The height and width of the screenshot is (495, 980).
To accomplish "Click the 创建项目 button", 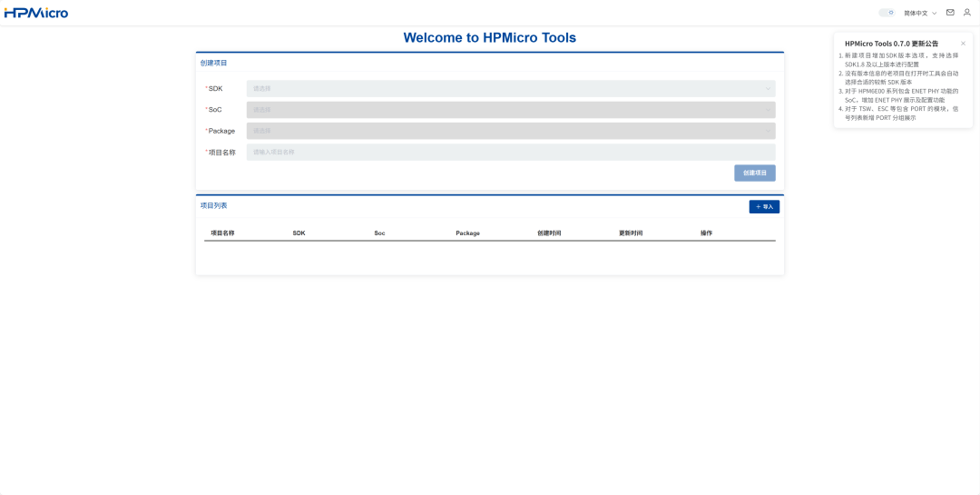I will pos(754,173).
